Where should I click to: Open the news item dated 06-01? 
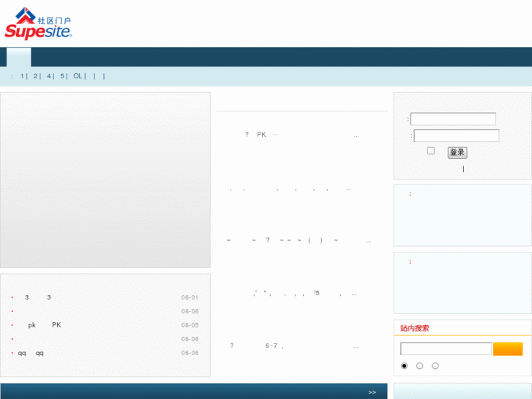click(38, 297)
